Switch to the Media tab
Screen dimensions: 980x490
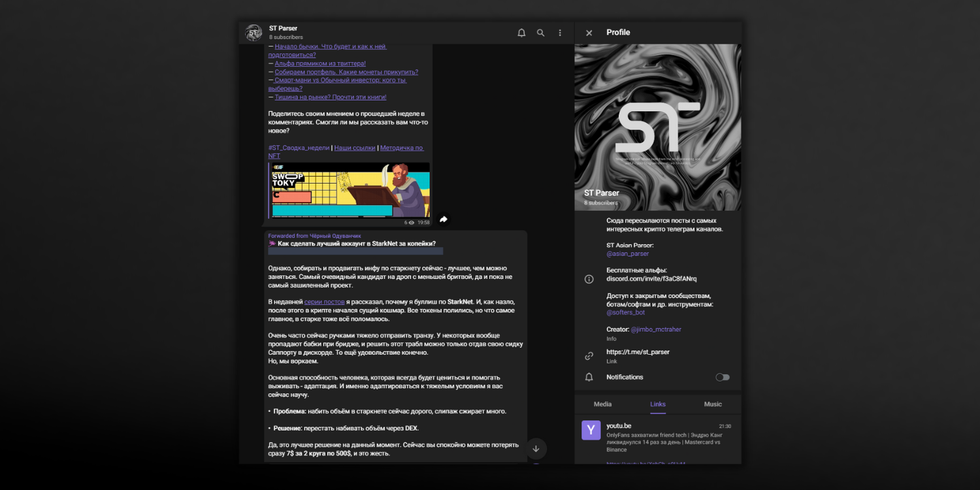click(x=602, y=404)
